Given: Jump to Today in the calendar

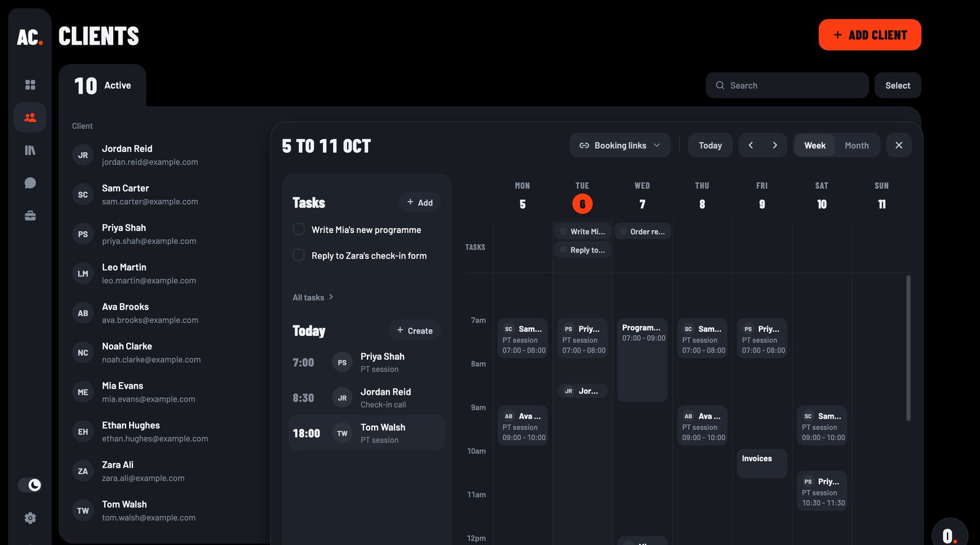Looking at the screenshot, I should click(x=710, y=145).
